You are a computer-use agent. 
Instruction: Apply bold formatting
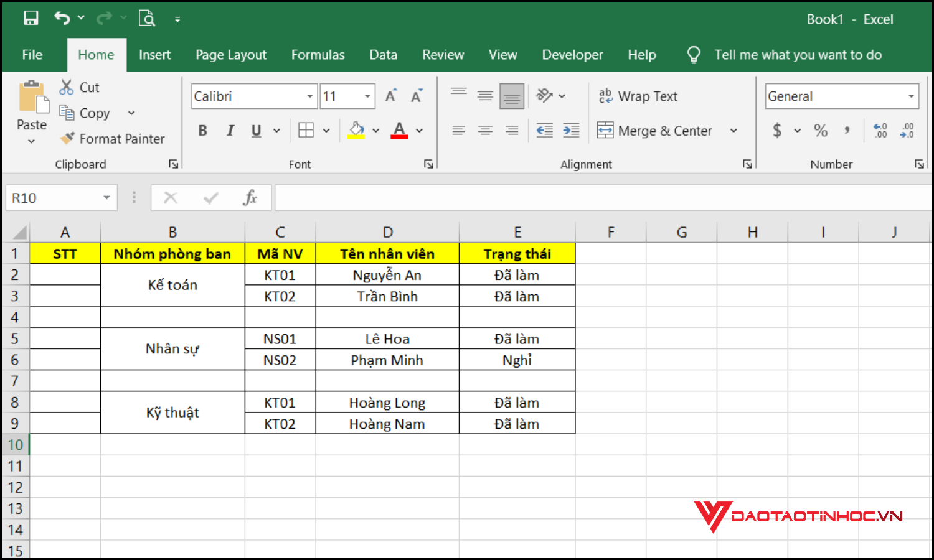(202, 130)
